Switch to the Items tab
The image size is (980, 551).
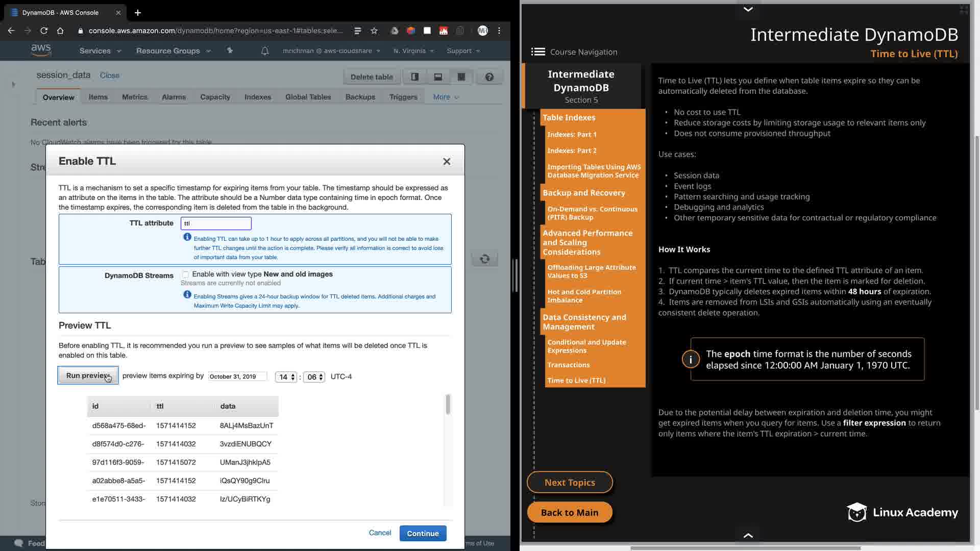click(98, 97)
